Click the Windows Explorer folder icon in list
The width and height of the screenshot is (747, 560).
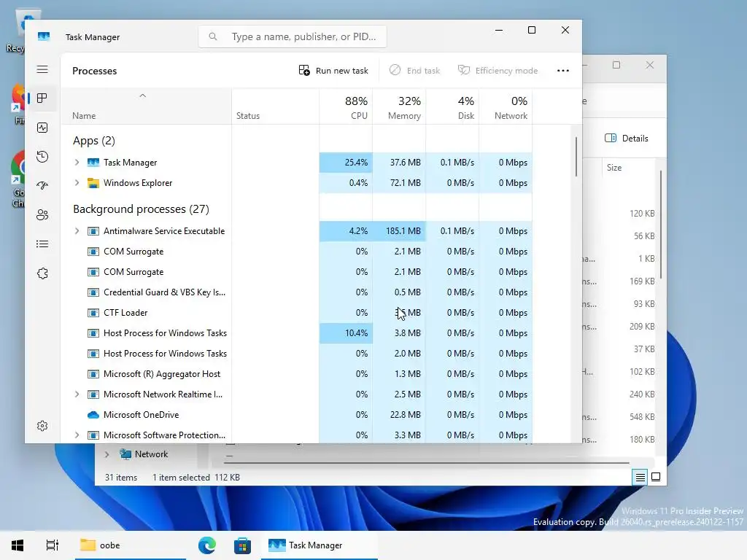(93, 183)
